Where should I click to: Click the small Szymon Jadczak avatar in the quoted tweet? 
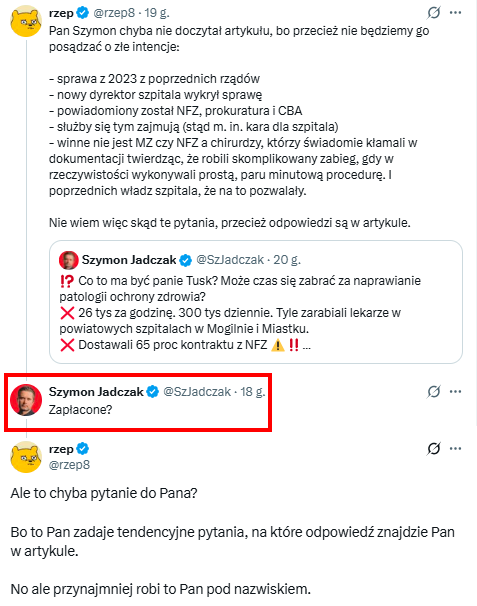pos(68,260)
